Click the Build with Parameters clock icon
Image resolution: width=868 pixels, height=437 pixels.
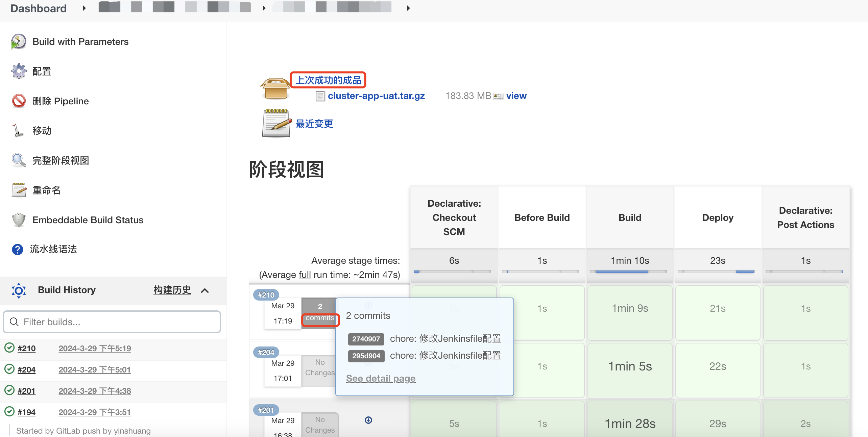pyautogui.click(x=18, y=42)
